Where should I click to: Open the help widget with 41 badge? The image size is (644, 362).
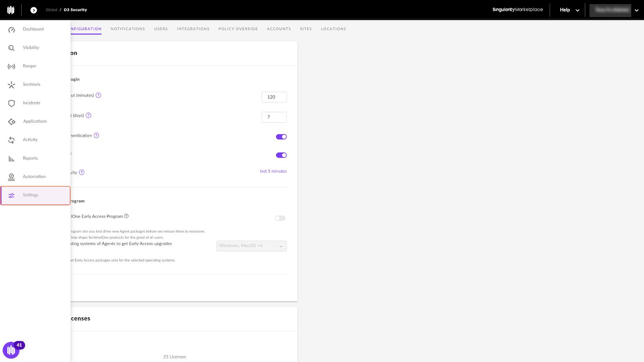pos(11,350)
